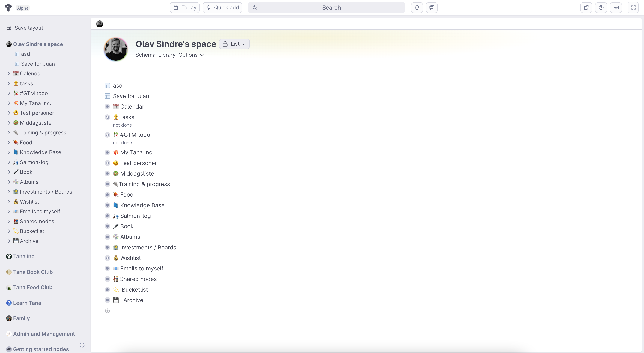Image resolution: width=644 pixels, height=353 pixels.
Task: Click the large profile photo of Olav Sindre
Action: pos(116,49)
